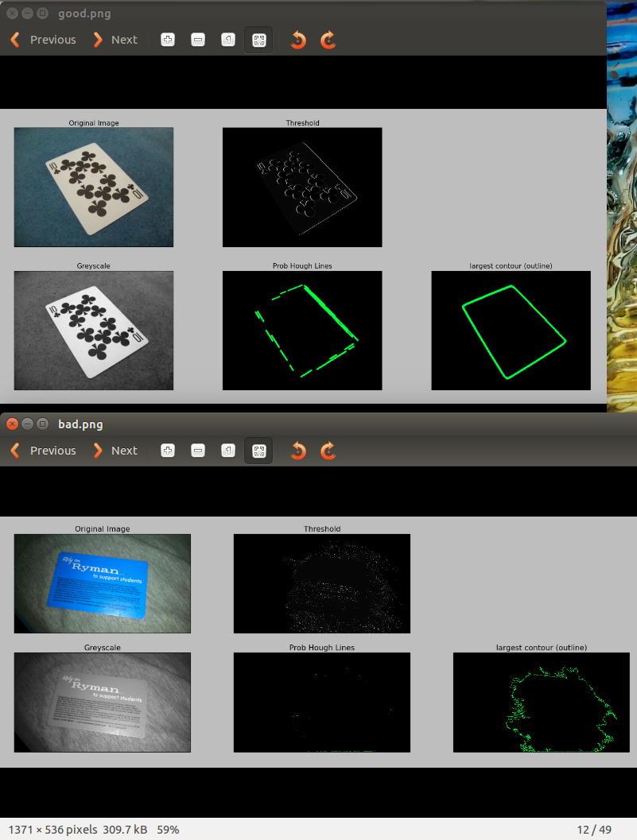The height and width of the screenshot is (840, 637).
Task: Click 'Greyscale' label in good.png
Action: pyautogui.click(x=93, y=265)
